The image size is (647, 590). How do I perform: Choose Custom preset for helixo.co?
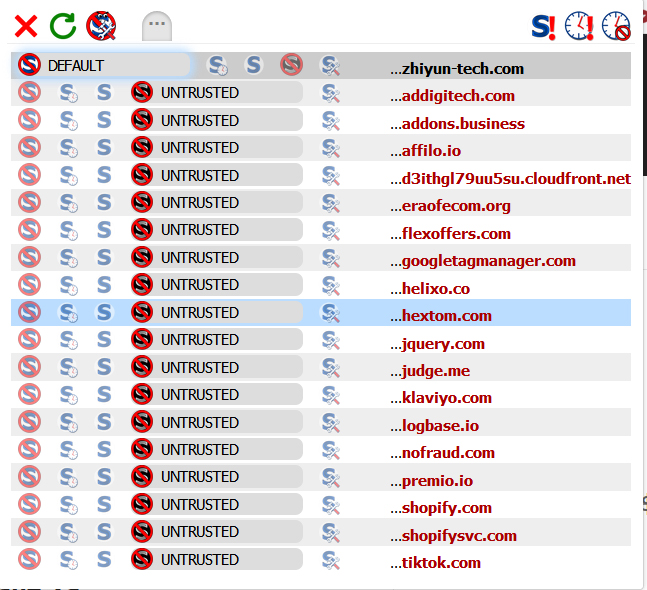[331, 286]
